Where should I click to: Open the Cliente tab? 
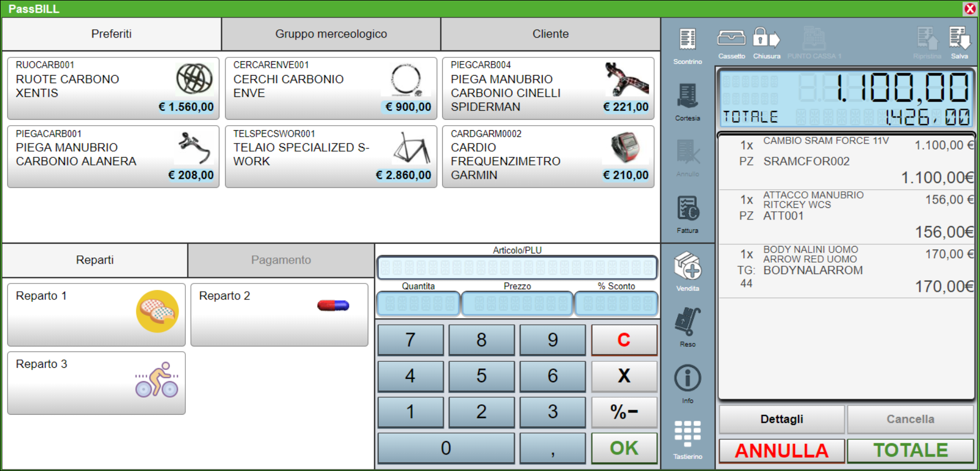pyautogui.click(x=550, y=34)
